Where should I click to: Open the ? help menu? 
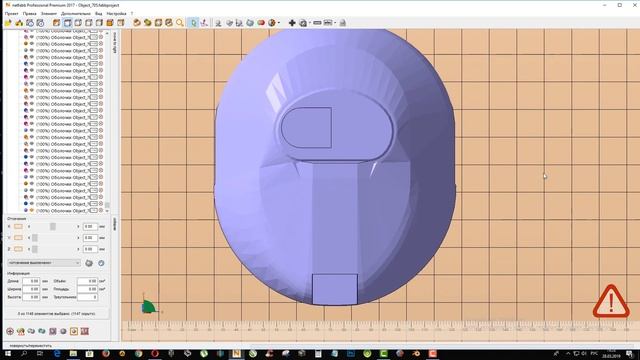tap(131, 13)
